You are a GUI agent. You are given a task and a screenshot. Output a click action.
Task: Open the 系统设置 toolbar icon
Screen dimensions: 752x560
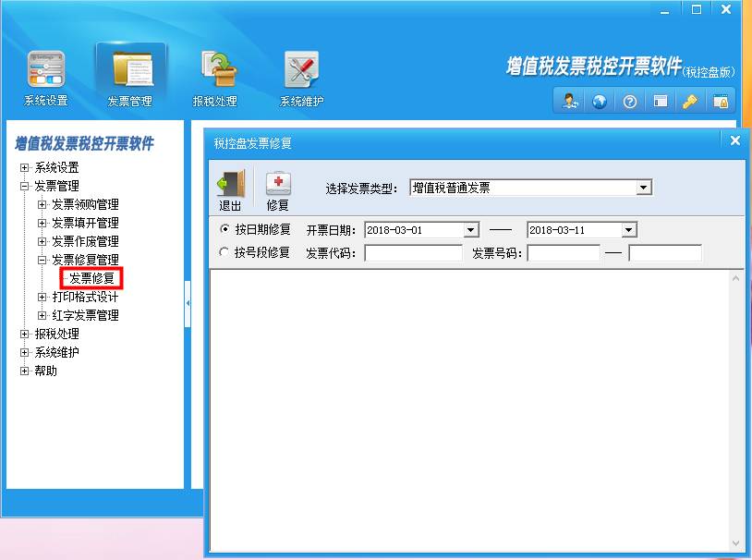coord(46,69)
